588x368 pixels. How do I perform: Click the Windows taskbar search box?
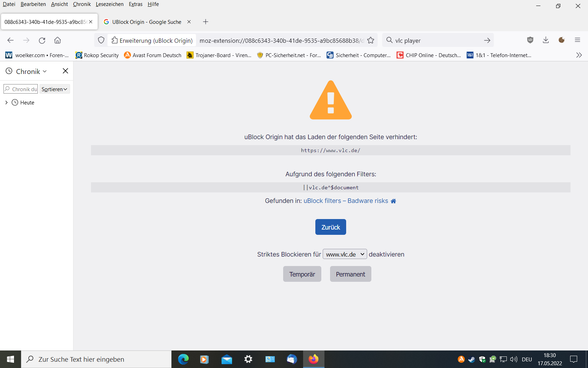[x=96, y=359]
